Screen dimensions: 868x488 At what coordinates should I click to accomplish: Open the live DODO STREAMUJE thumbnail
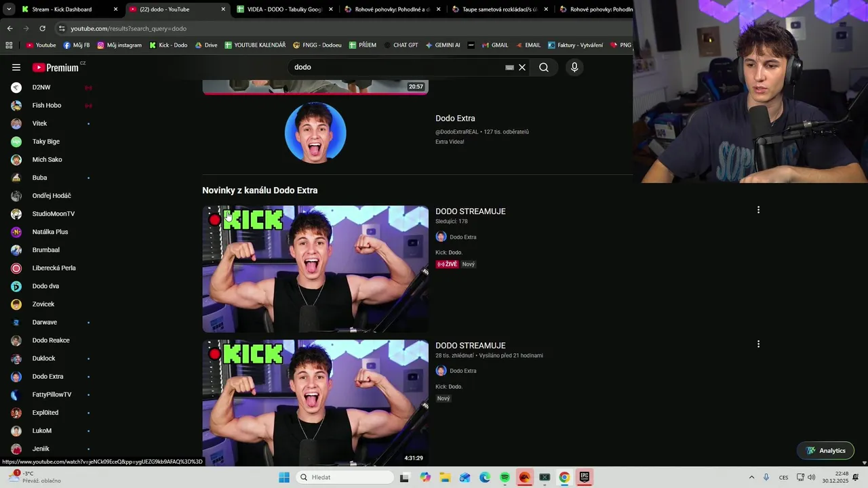click(x=315, y=269)
